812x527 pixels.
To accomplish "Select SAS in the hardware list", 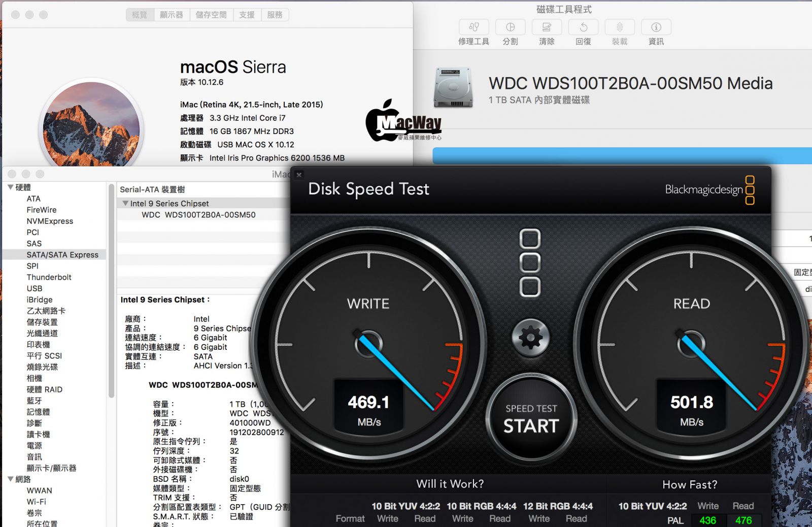I will [x=34, y=243].
